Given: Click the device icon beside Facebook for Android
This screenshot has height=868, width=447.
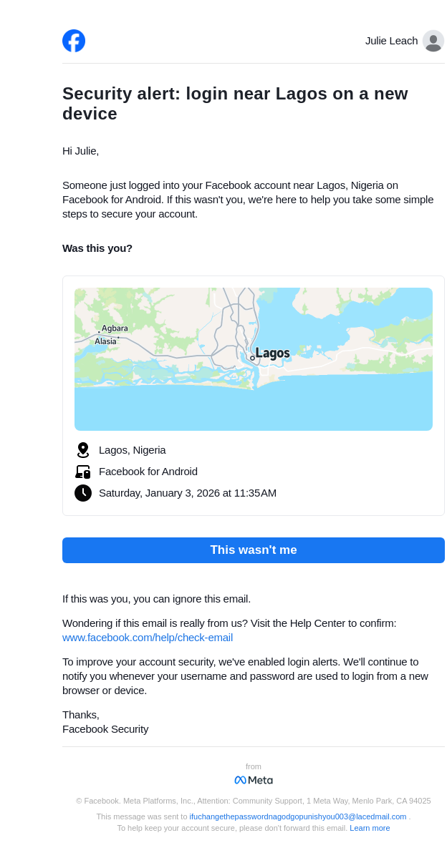Looking at the screenshot, I should tap(83, 472).
